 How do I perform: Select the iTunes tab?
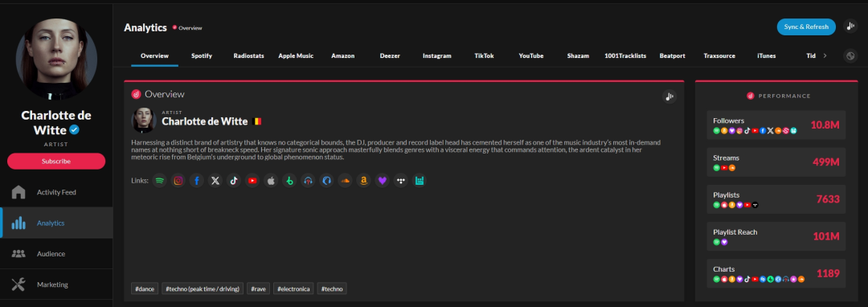[766, 56]
